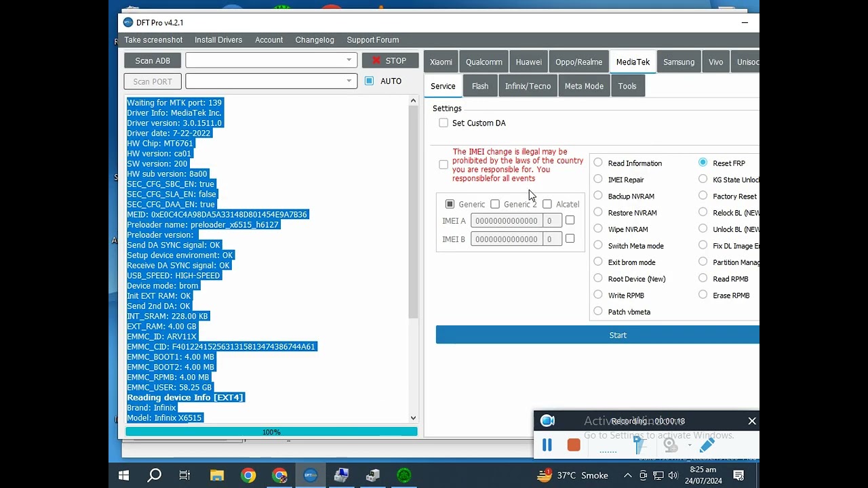This screenshot has width=868, height=488.
Task: Check the Alcatel option
Action: coord(547,204)
